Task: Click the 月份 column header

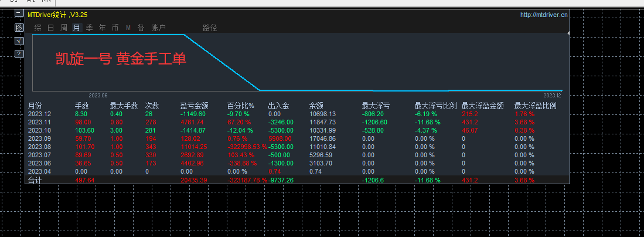Action: [x=35, y=106]
